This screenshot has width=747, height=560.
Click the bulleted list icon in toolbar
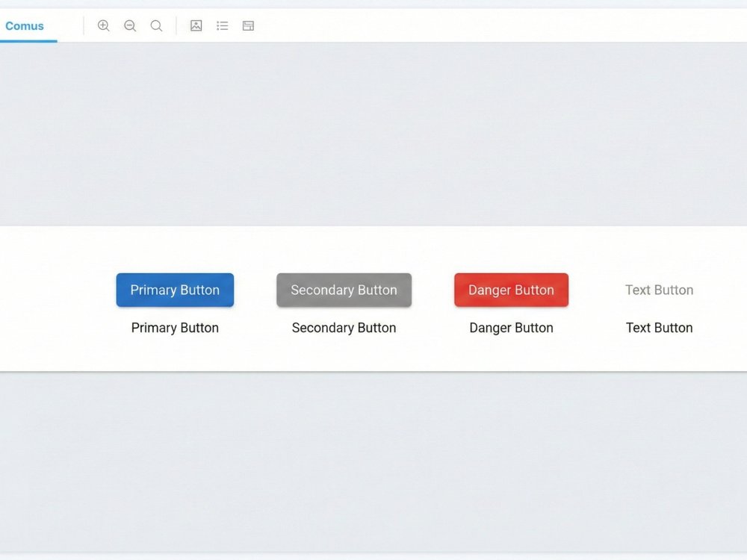(222, 25)
